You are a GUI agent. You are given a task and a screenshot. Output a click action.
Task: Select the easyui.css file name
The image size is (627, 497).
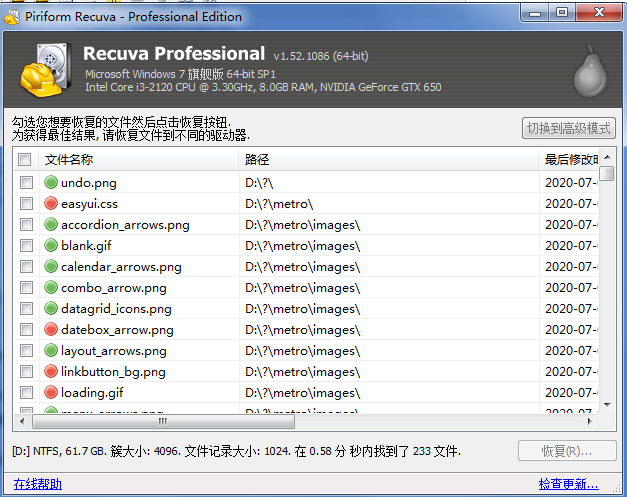click(x=90, y=204)
